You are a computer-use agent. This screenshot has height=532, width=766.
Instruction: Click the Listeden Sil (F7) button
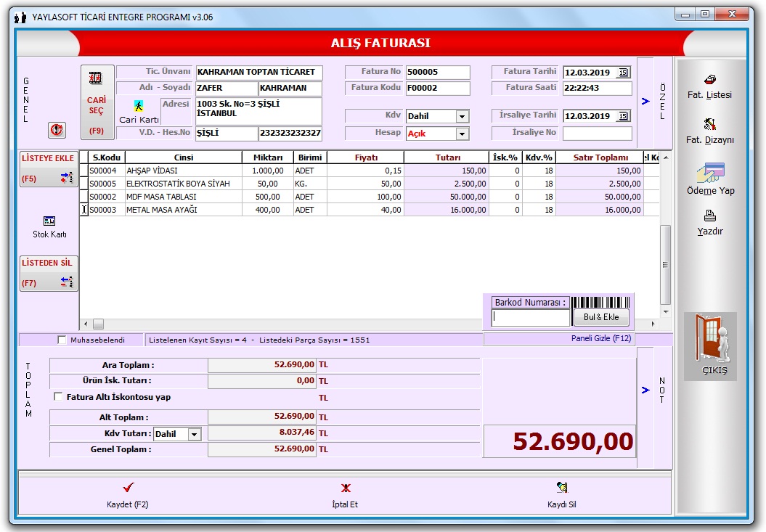click(x=49, y=273)
